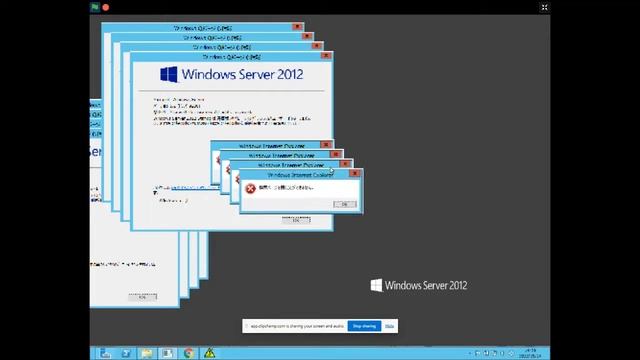The height and width of the screenshot is (360, 640).
Task: Open Google Chrome from the taskbar
Action: pos(189,353)
